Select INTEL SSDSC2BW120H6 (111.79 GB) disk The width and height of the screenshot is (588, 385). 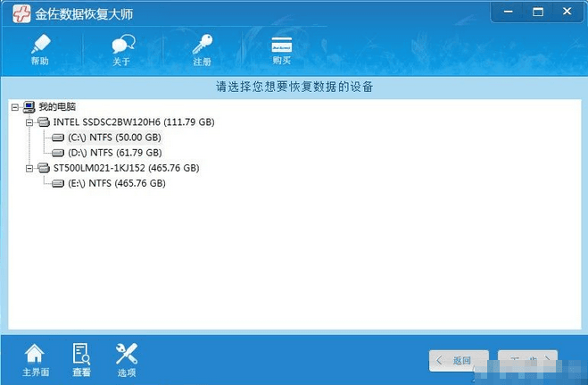pos(134,122)
